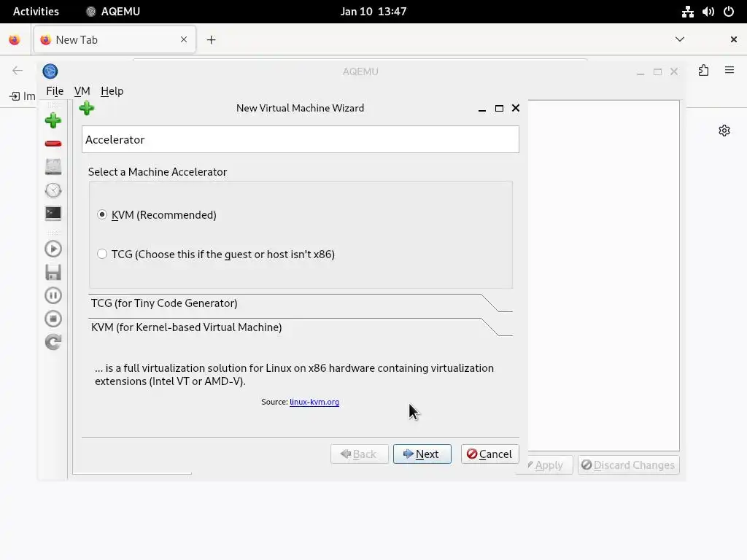The image size is (747, 560).
Task: Click the red minus Delete VM icon
Action: click(x=53, y=144)
